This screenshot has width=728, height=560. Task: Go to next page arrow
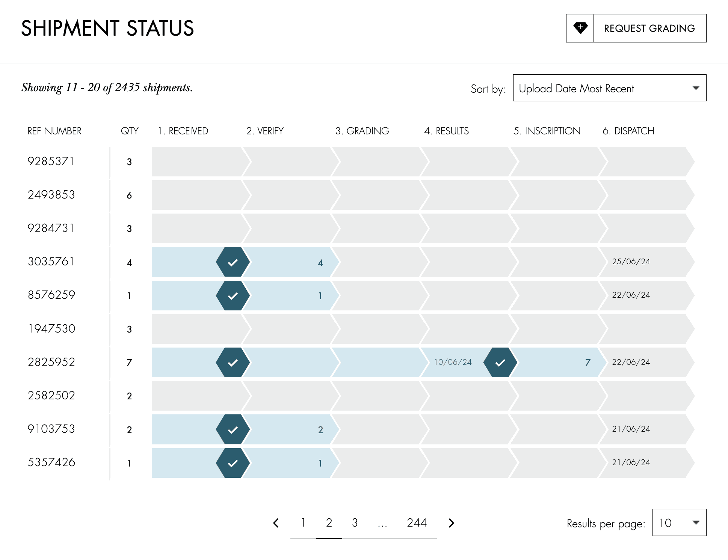coord(451,523)
